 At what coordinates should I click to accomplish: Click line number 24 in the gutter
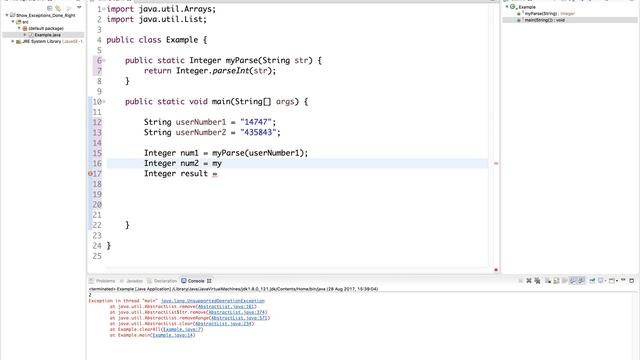97,246
